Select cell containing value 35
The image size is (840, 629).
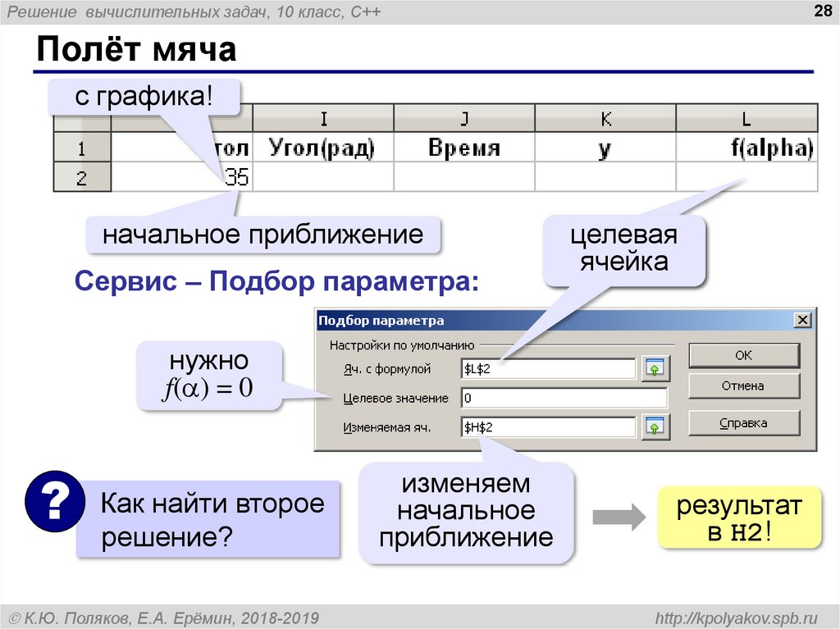pyautogui.click(x=181, y=177)
